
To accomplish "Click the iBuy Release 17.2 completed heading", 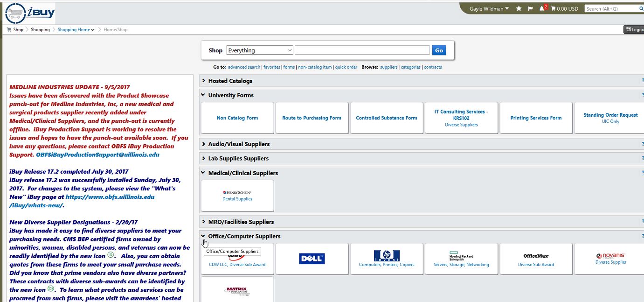I will [69, 171].
